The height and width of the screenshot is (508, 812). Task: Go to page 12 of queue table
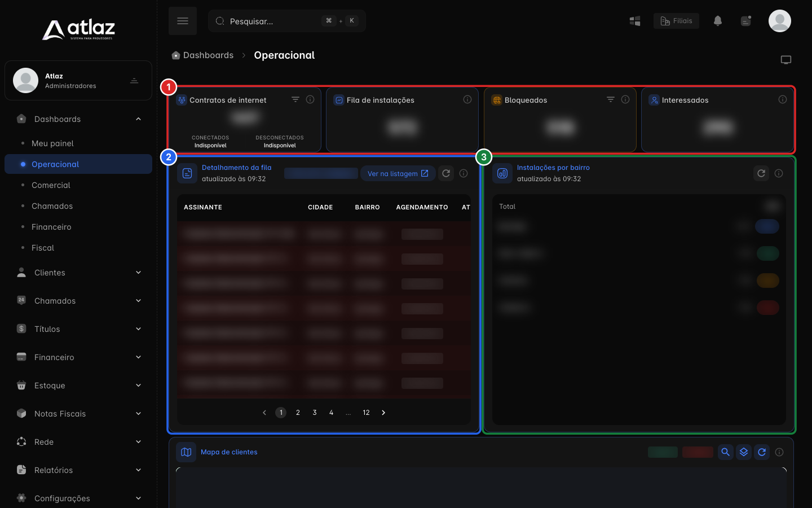click(x=366, y=413)
